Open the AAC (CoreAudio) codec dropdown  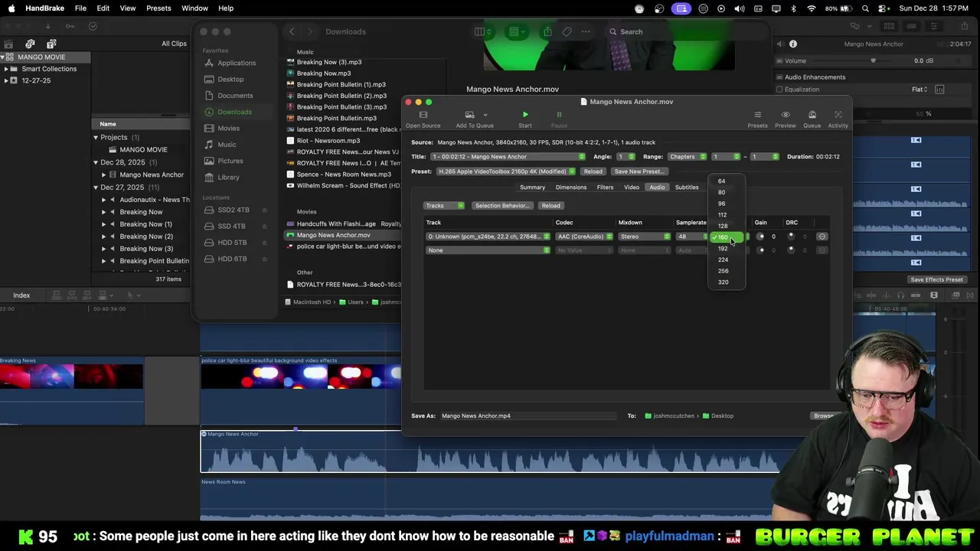[584, 236]
